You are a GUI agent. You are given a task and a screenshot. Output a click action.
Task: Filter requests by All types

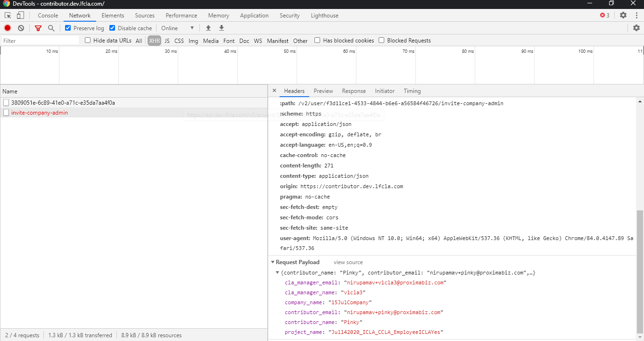(x=139, y=41)
